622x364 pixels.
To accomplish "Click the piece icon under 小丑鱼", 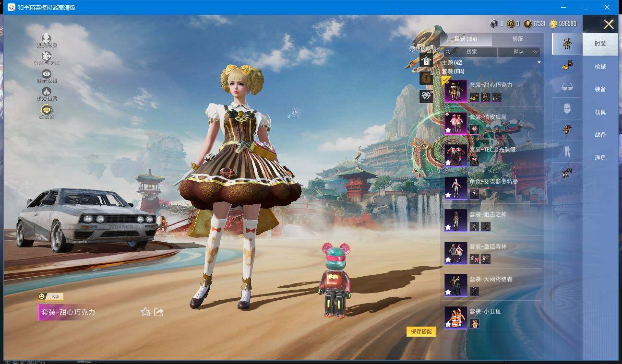I will click(474, 324).
